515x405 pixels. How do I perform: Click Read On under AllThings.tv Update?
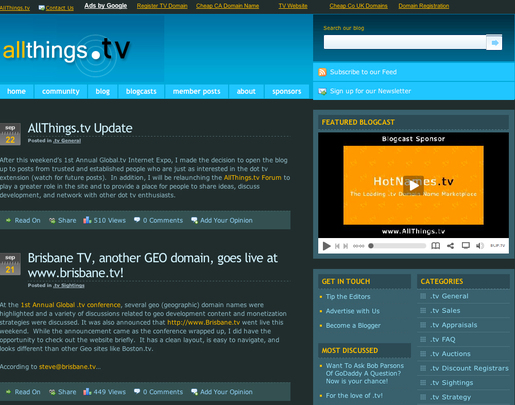click(x=27, y=220)
